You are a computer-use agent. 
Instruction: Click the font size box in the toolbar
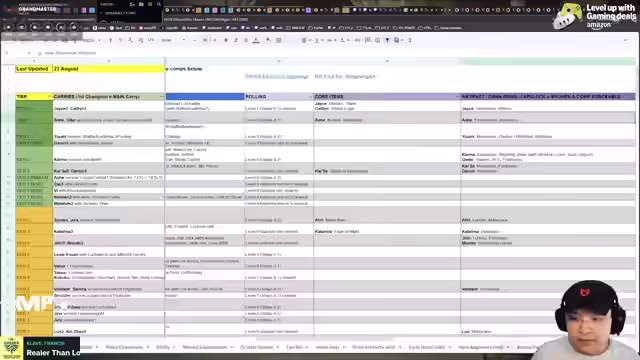coord(205,40)
